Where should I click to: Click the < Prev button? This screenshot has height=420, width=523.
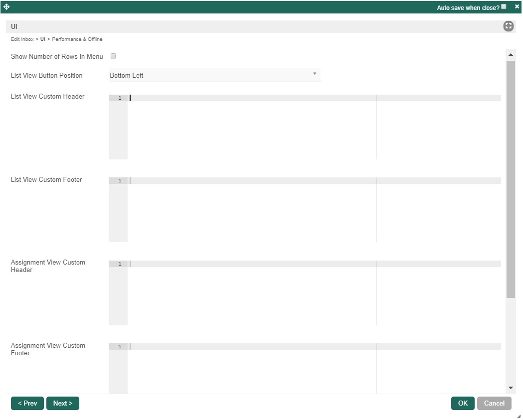27,404
